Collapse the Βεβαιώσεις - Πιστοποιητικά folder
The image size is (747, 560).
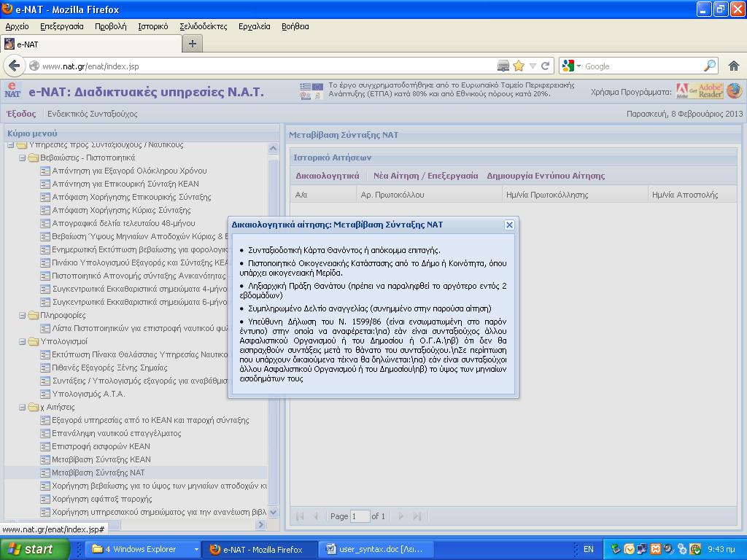[22, 157]
